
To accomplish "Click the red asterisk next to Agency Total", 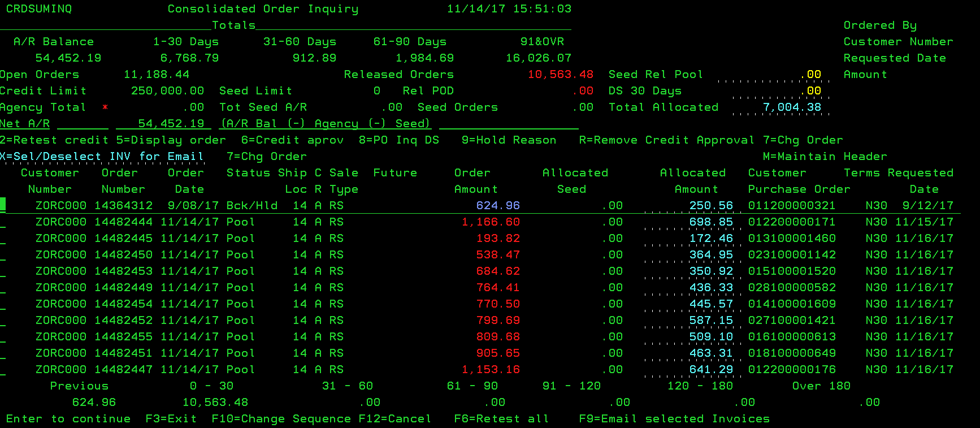I will (105, 107).
